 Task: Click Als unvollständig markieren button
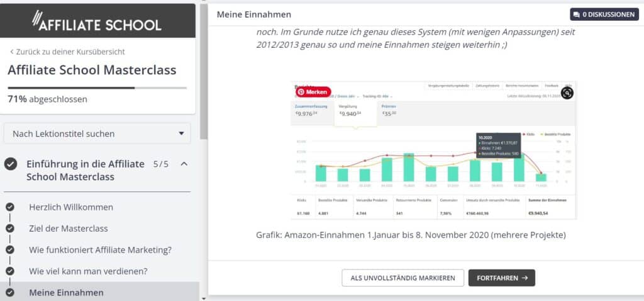point(402,278)
